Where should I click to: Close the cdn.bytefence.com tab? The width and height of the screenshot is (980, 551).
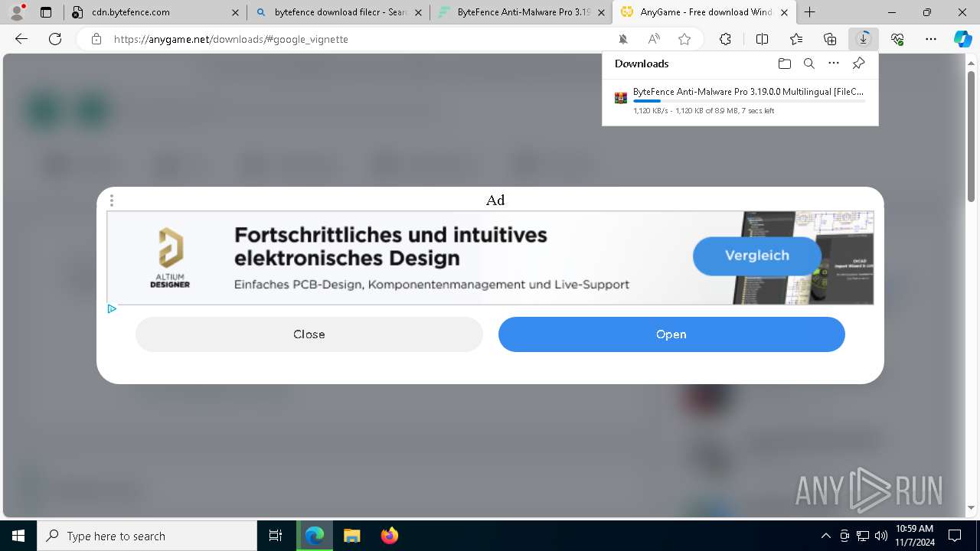click(x=235, y=12)
